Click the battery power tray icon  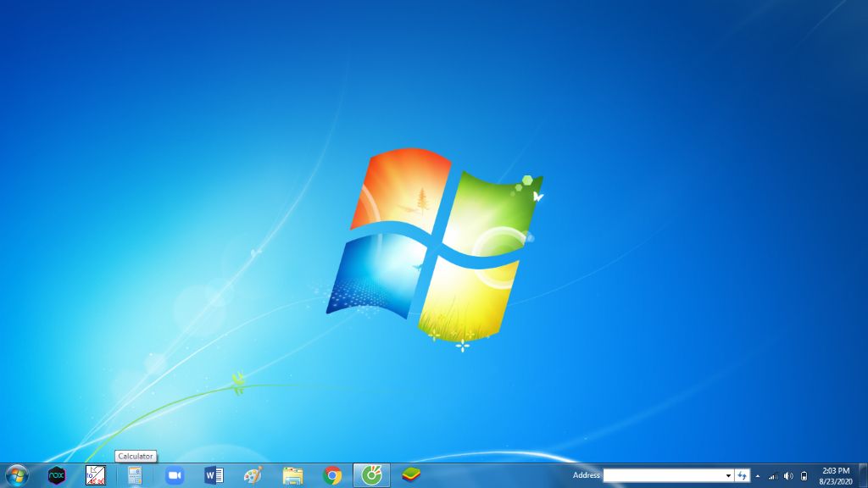(x=804, y=476)
